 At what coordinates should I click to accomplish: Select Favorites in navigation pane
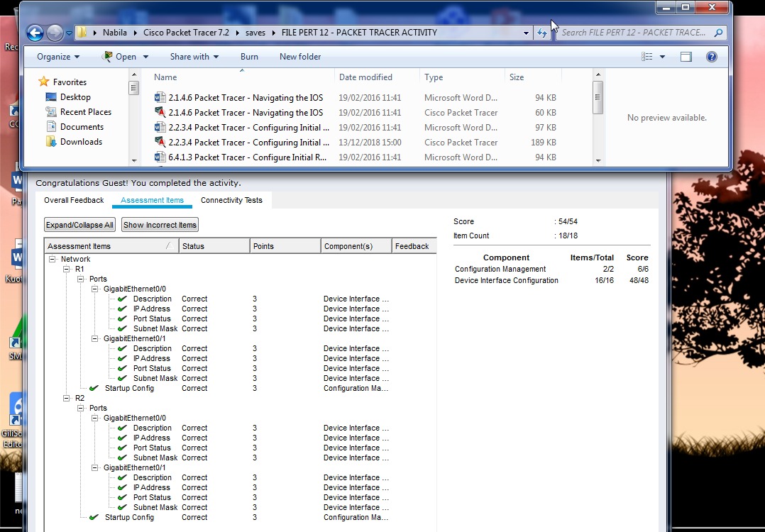(x=70, y=82)
